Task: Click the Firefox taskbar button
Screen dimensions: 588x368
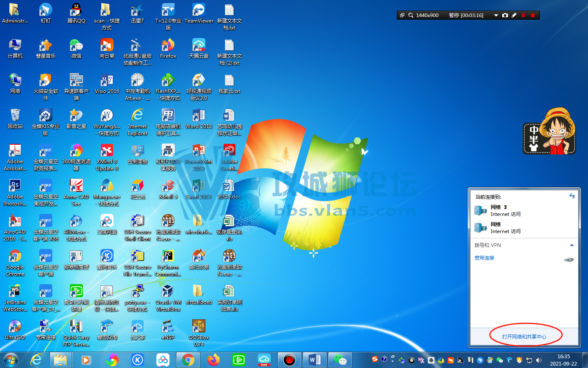Action: point(213,360)
